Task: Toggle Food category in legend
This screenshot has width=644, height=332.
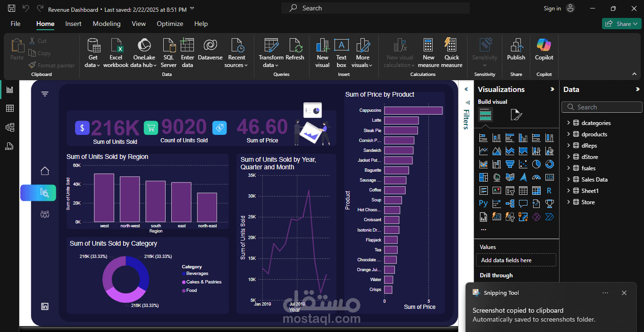Action: (189, 290)
